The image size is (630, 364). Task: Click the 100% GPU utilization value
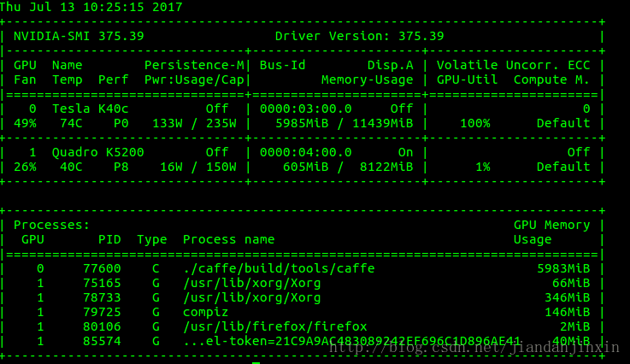(x=474, y=123)
